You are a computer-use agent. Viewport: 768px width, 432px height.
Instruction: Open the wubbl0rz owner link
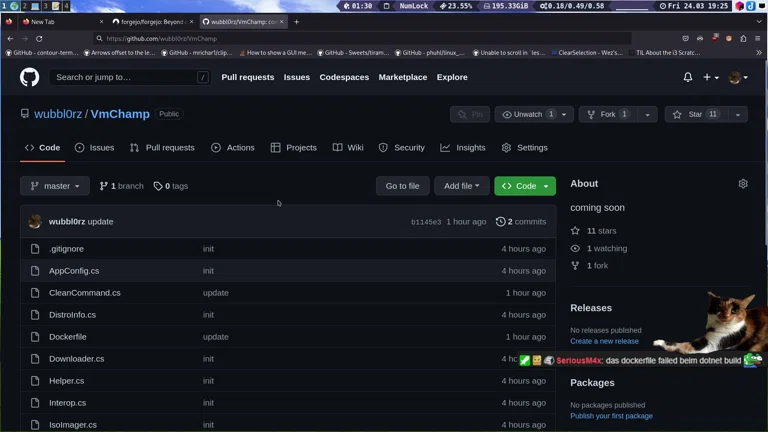(58, 114)
